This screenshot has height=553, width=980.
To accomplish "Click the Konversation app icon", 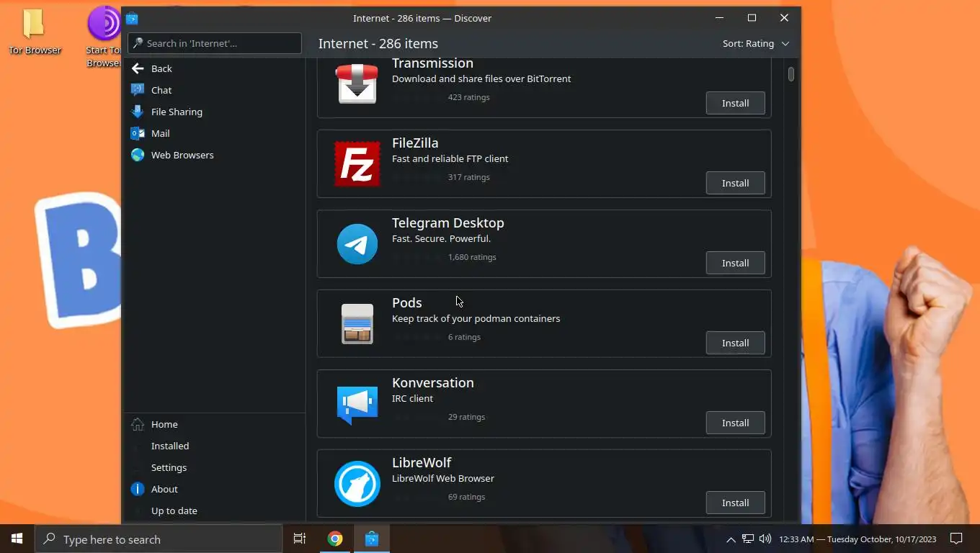I will [x=357, y=404].
